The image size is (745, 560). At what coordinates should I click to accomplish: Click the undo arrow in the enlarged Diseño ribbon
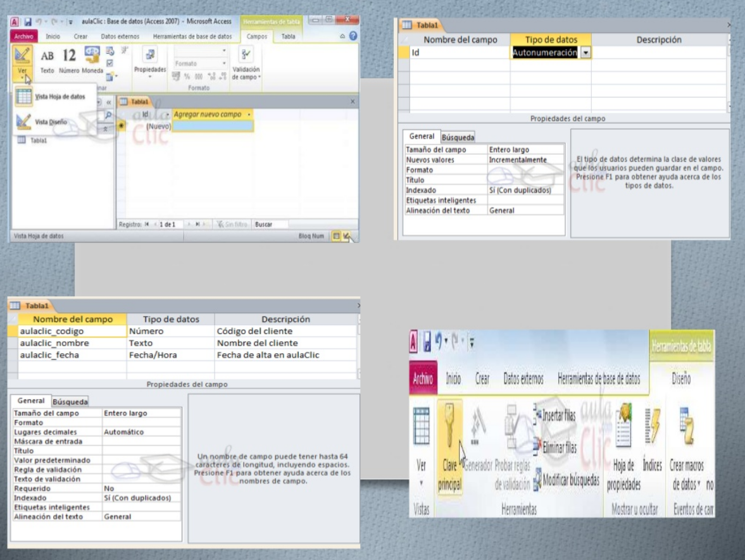click(439, 340)
